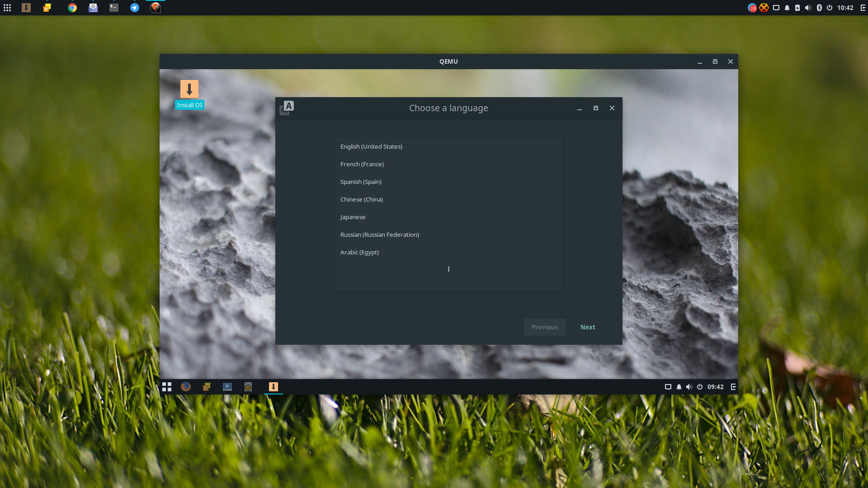Select Chinese (China) language
Screen dimensions: 868x488
click(448, 199)
